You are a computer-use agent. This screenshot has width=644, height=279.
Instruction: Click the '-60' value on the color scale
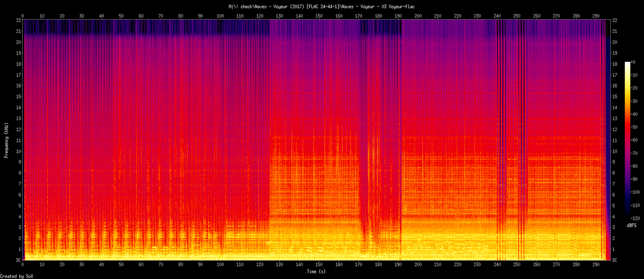635,140
